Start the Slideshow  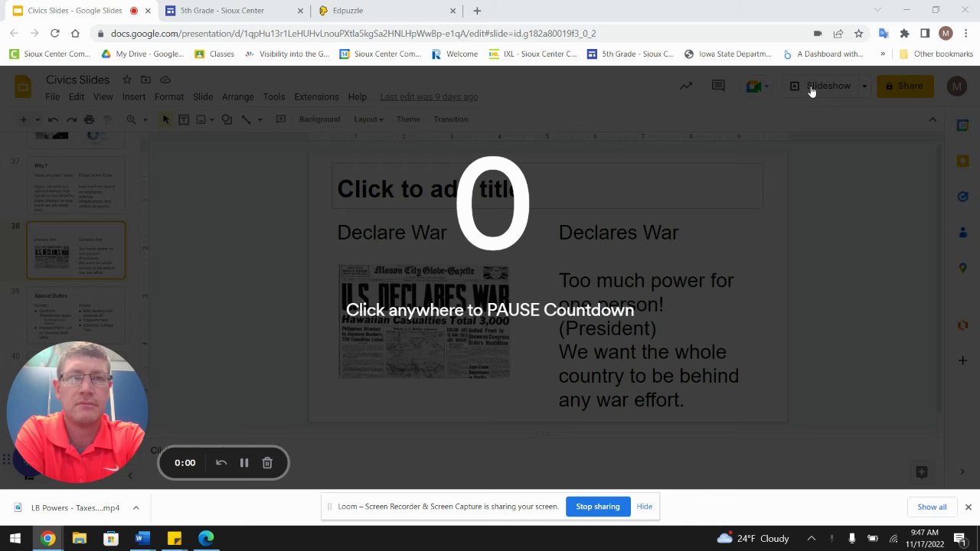click(821, 86)
